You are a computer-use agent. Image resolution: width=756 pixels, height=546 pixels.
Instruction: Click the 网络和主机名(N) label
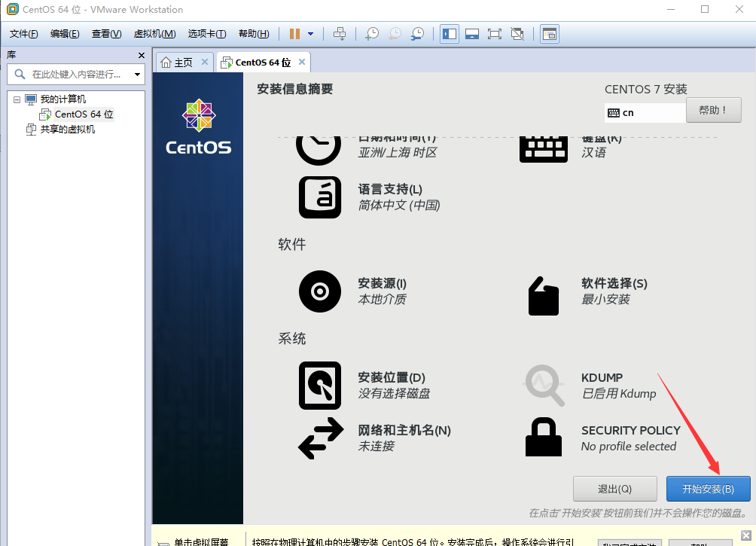pyautogui.click(x=404, y=430)
